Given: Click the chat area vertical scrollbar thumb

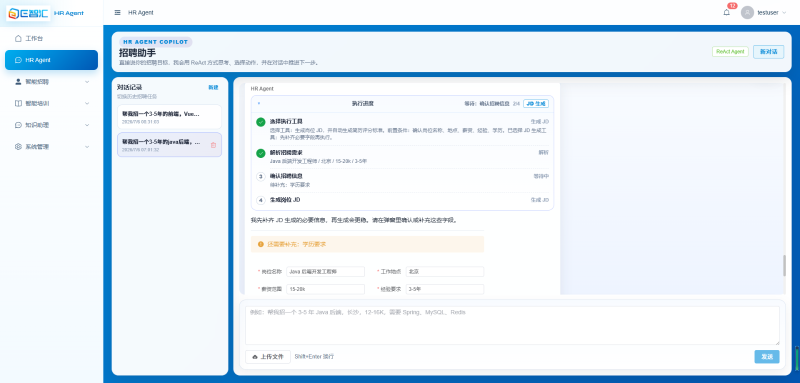Looking at the screenshot, I should pos(784,266).
